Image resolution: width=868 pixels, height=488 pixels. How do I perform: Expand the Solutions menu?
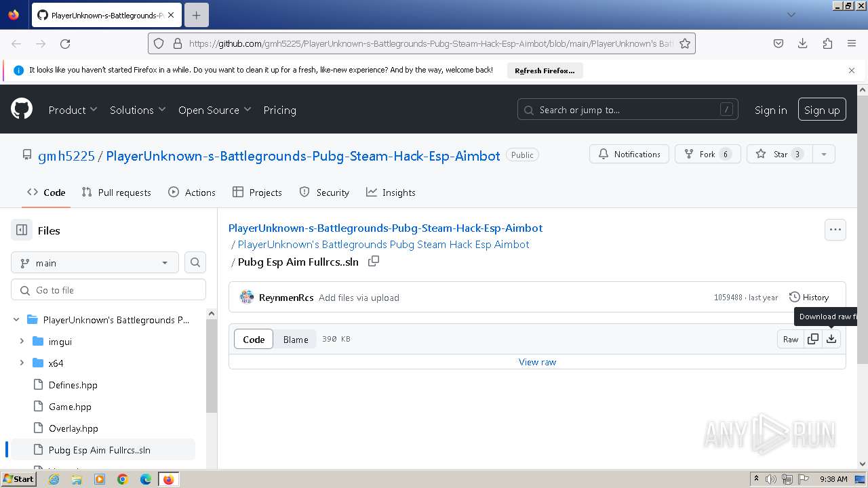(x=138, y=110)
